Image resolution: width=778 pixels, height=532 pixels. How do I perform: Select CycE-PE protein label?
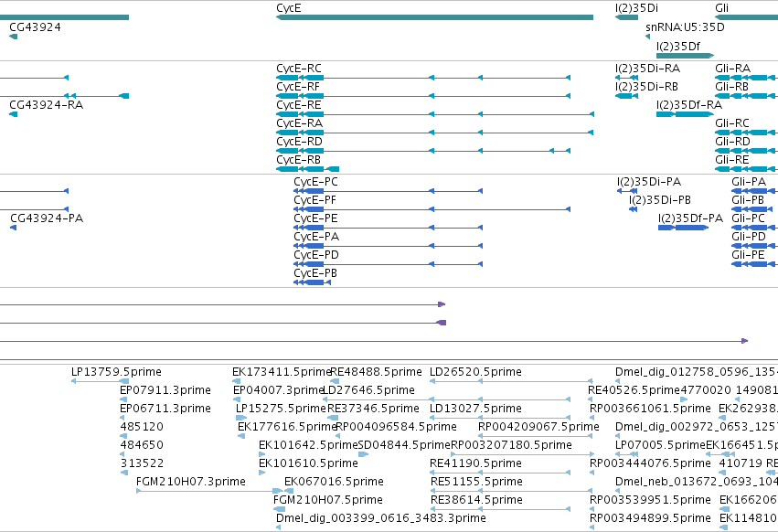coord(315,218)
